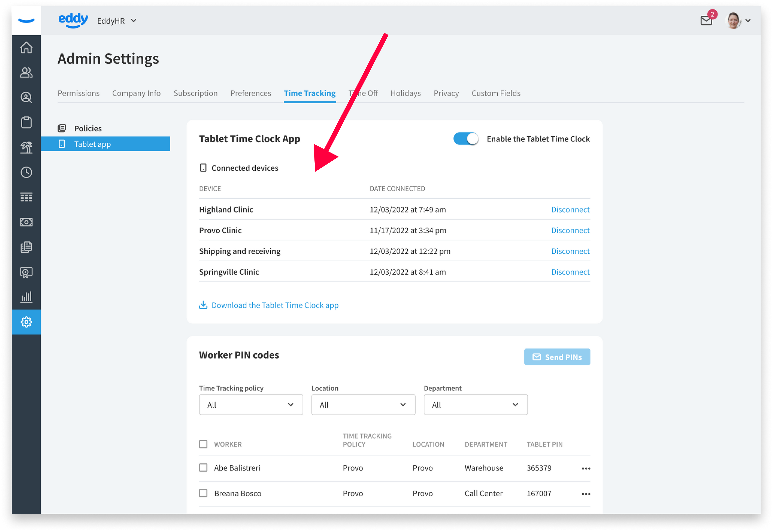Open the Time Tracking policy dropdown

pyautogui.click(x=251, y=405)
